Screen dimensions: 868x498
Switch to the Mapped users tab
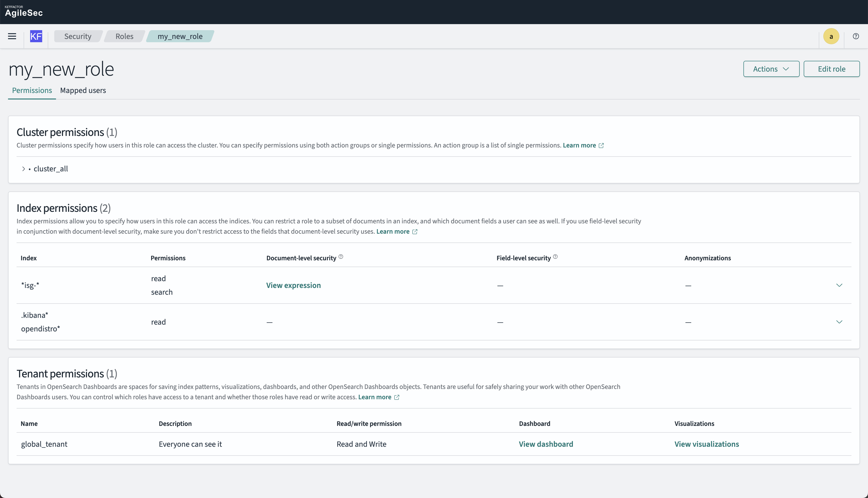coord(83,91)
